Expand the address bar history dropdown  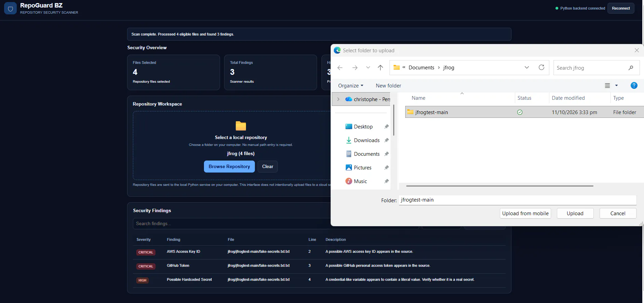[526, 68]
